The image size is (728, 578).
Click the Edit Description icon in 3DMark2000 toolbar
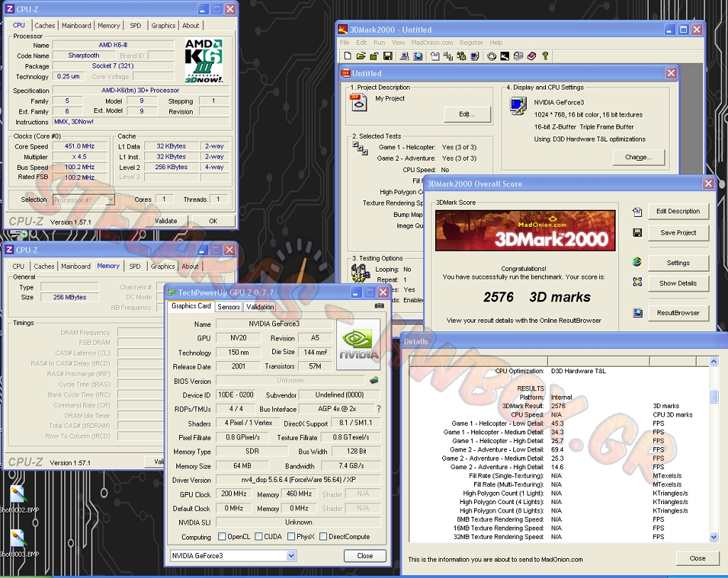point(435,56)
